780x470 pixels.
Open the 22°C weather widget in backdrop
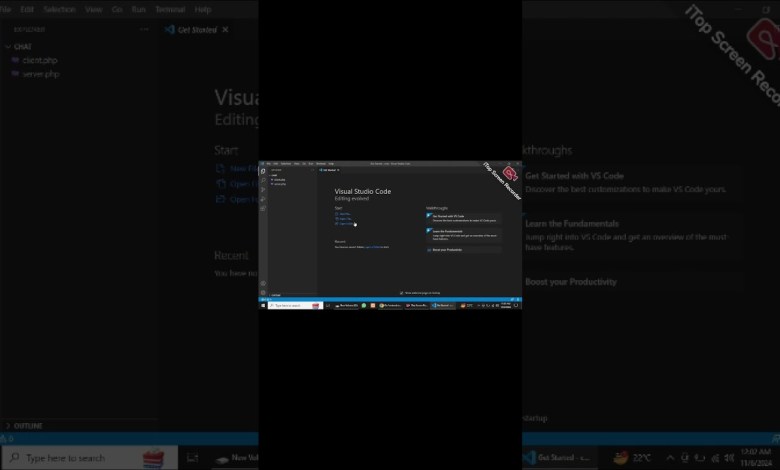[x=631, y=458]
